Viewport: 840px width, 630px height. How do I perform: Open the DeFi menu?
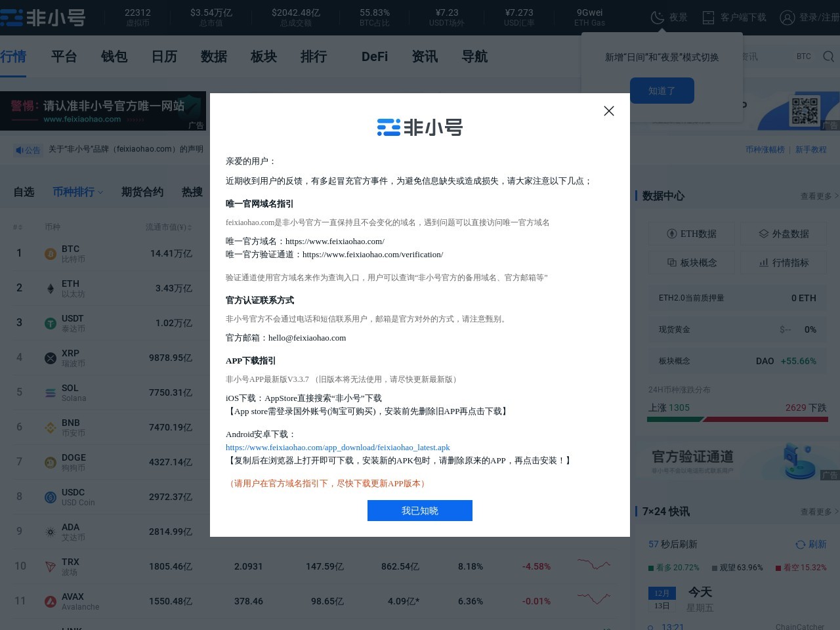coord(375,56)
